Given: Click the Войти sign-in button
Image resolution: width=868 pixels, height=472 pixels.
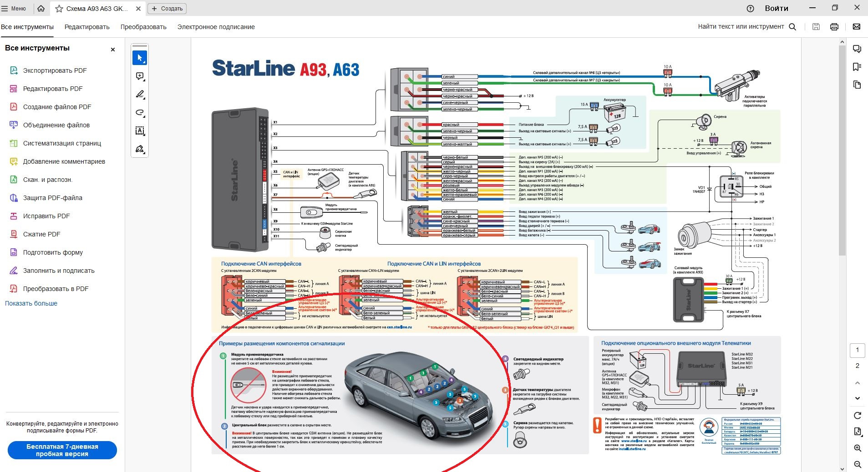Looking at the screenshot, I should 777,8.
